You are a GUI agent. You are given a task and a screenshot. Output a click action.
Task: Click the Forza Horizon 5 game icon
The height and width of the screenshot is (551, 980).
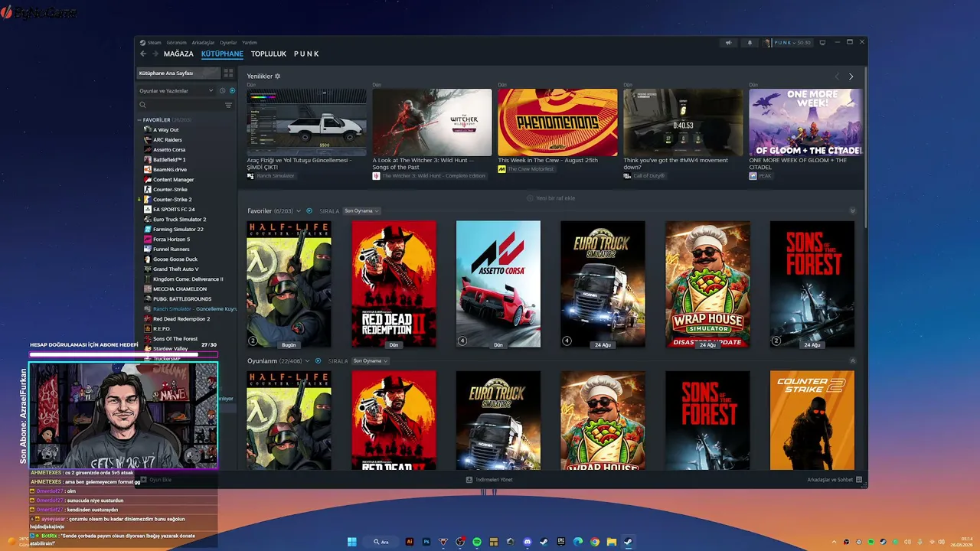[148, 240]
